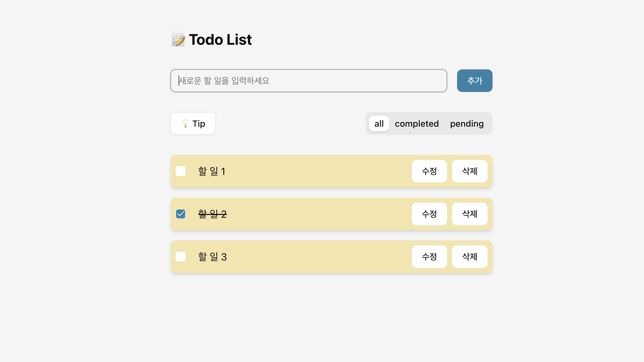
Task: Click 삭제 next to 할 일 3
Action: [469, 257]
